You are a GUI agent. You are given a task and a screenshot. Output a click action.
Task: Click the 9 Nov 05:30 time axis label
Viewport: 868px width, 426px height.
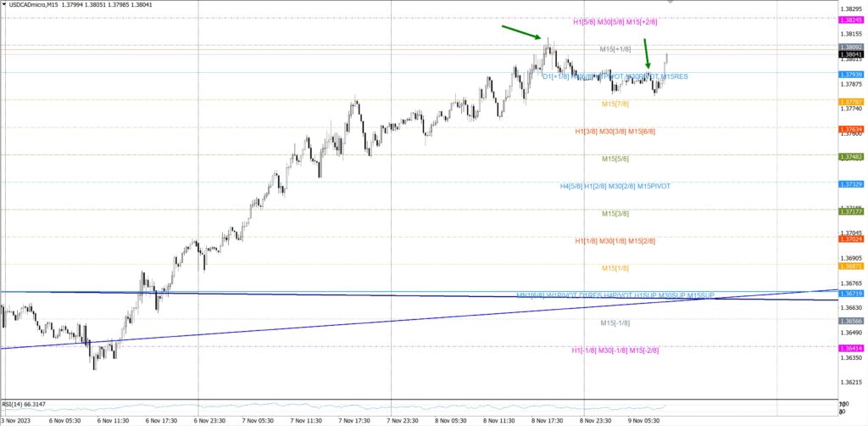coord(646,420)
